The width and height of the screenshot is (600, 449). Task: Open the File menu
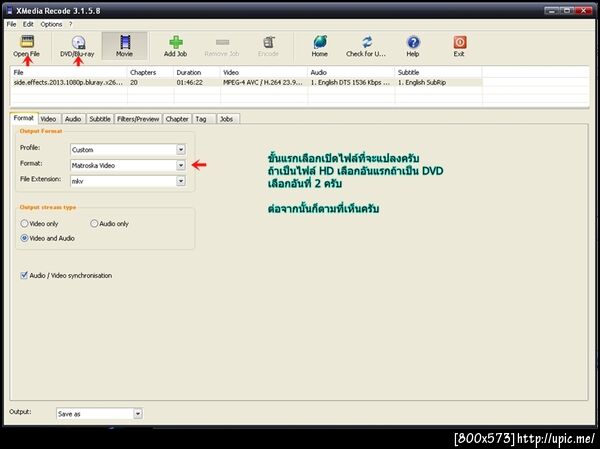pyautogui.click(x=11, y=24)
